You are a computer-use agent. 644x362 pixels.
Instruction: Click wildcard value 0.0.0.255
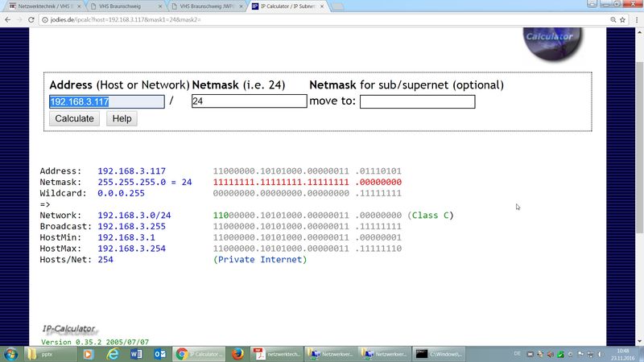pyautogui.click(x=121, y=193)
